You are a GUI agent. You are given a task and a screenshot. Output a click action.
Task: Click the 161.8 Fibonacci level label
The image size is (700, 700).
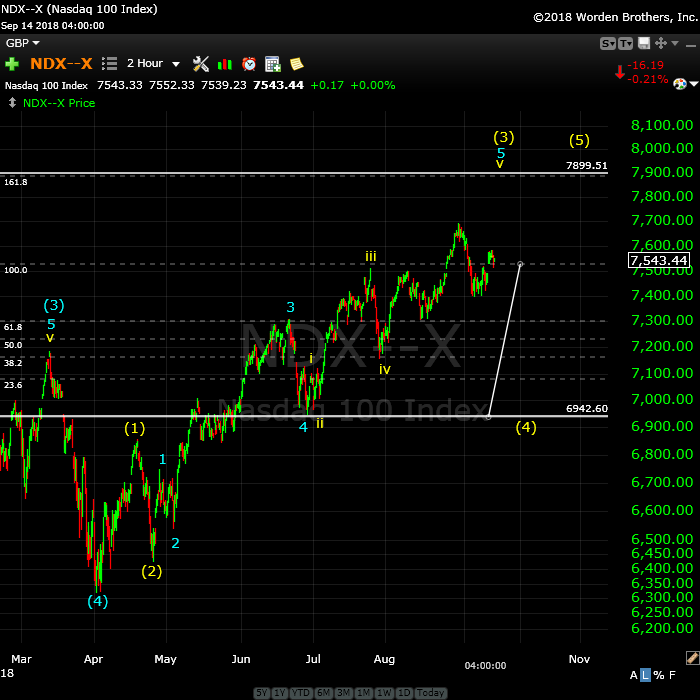click(16, 182)
